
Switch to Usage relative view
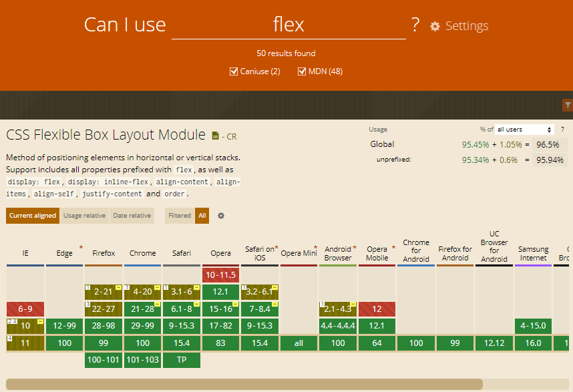84,216
